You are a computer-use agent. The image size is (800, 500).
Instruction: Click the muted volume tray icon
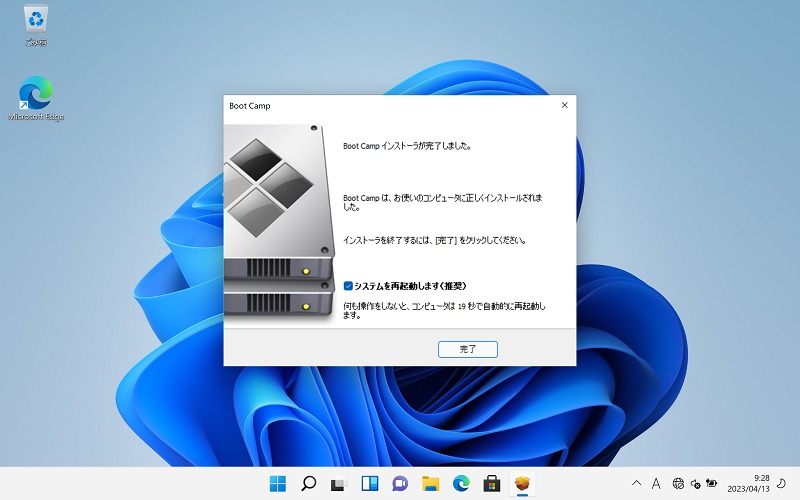tap(695, 483)
